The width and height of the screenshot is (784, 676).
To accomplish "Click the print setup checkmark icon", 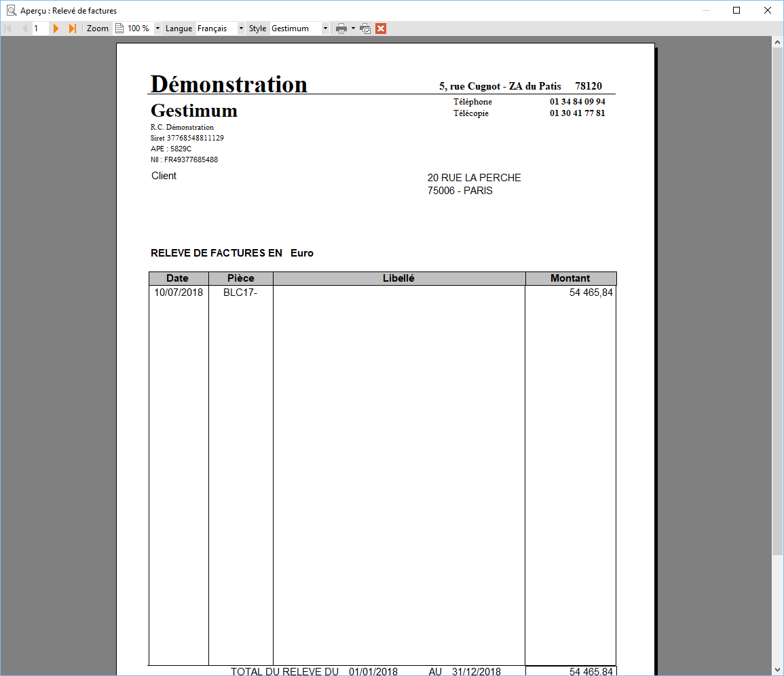I will [365, 29].
